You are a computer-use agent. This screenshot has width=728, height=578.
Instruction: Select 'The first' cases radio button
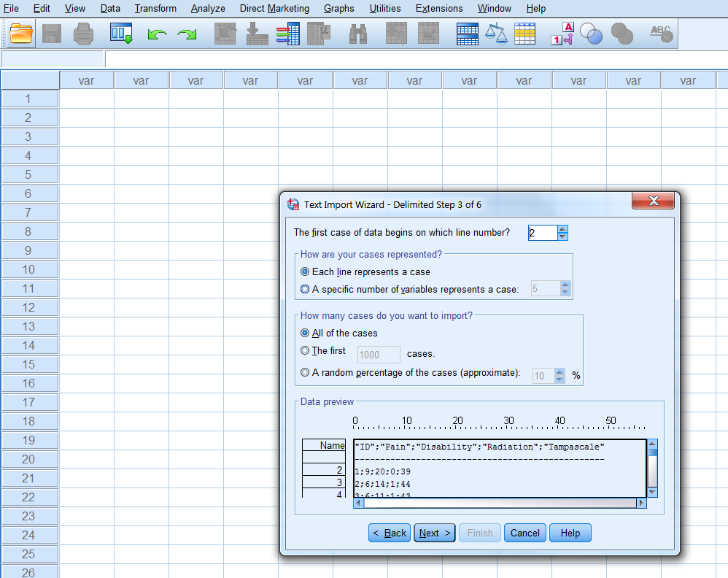tap(305, 351)
